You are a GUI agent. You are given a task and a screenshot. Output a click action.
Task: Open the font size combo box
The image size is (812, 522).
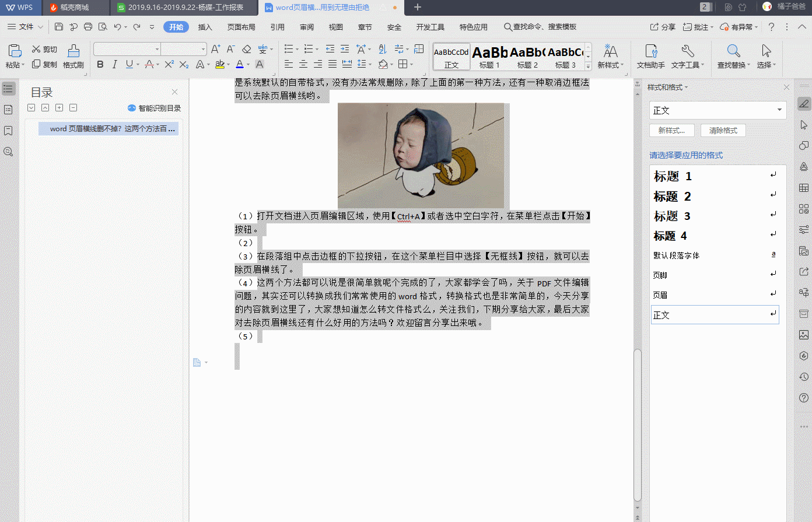point(184,49)
